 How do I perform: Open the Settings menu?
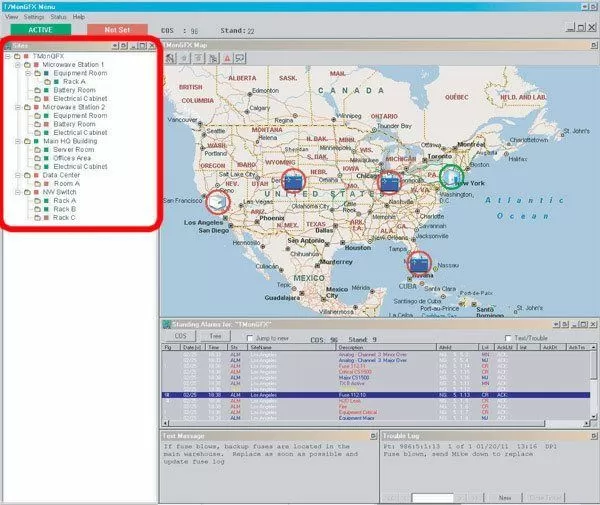(x=34, y=17)
